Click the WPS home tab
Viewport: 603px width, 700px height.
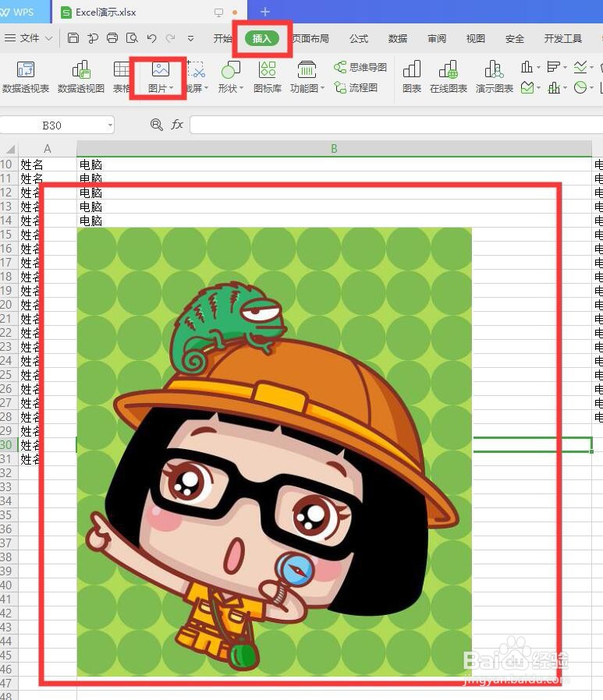point(23,12)
